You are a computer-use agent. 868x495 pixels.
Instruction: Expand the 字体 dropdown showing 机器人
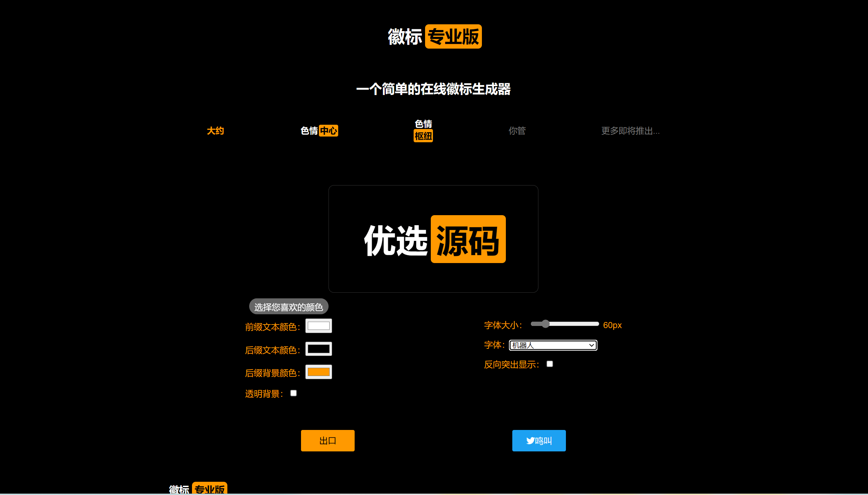[x=553, y=345]
